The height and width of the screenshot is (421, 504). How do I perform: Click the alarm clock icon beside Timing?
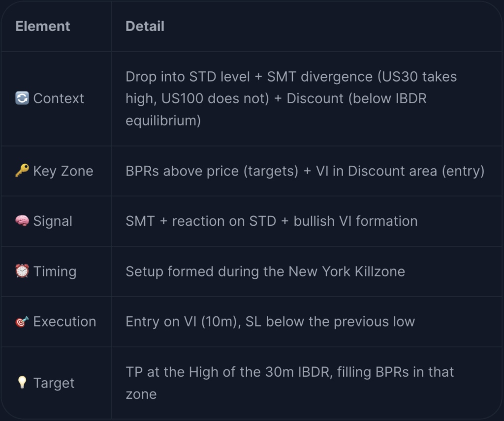[22, 271]
